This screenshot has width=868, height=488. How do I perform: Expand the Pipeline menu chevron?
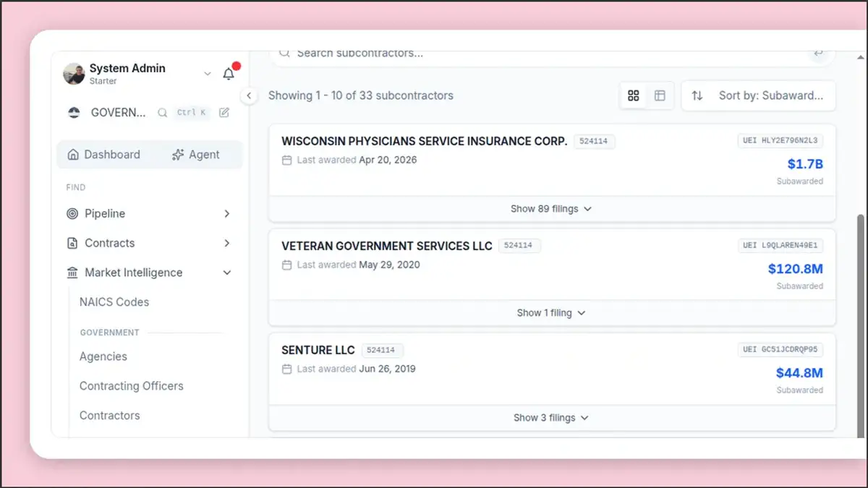coord(227,214)
